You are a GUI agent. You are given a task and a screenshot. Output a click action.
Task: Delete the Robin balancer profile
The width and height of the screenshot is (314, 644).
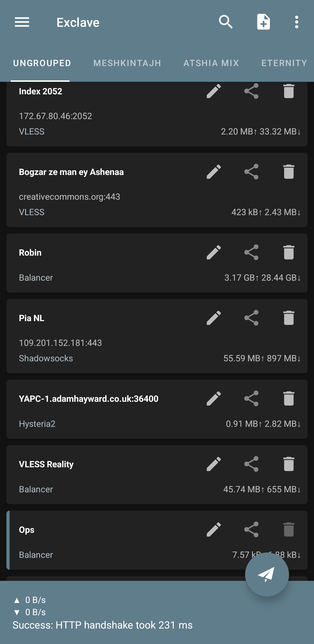point(289,252)
